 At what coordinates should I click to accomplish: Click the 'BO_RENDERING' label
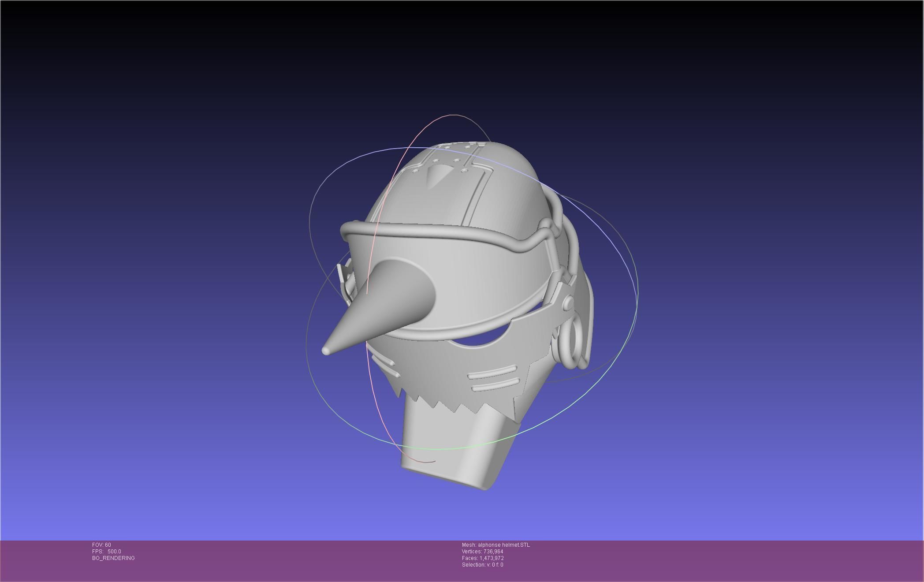coord(113,558)
